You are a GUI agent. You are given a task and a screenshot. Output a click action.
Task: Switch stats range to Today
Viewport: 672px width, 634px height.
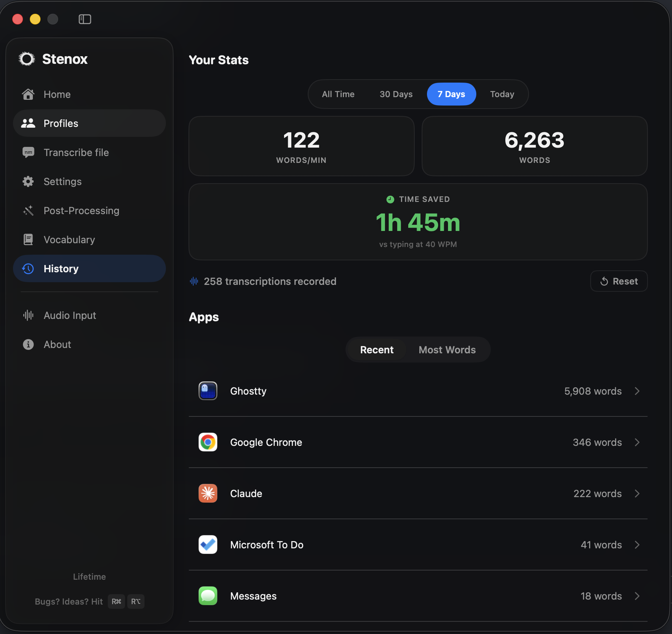click(x=502, y=94)
